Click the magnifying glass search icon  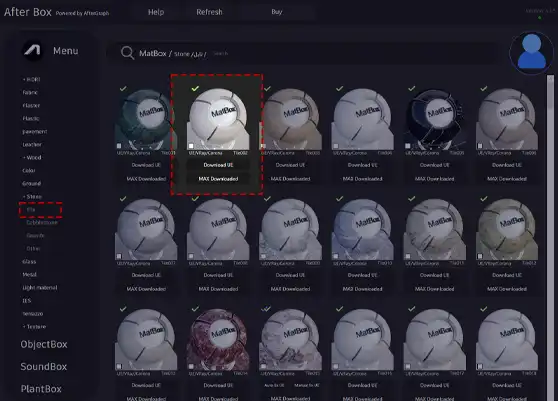pos(127,53)
